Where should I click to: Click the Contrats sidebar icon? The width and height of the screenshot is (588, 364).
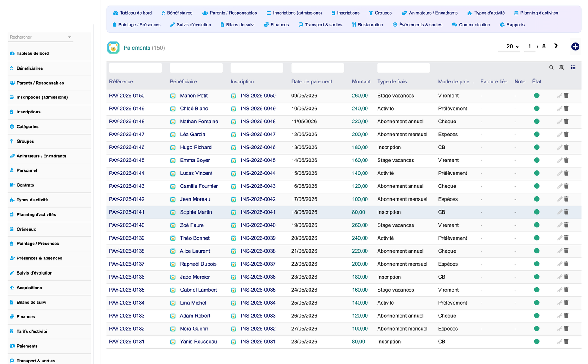12,185
